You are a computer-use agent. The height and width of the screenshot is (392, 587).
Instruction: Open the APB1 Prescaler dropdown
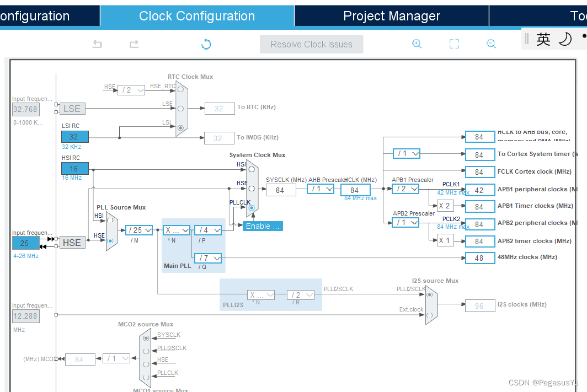point(405,189)
